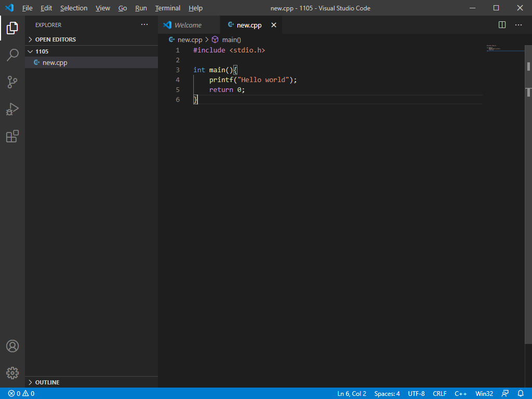Open the Source Control view
The height and width of the screenshot is (399, 532).
(12, 82)
